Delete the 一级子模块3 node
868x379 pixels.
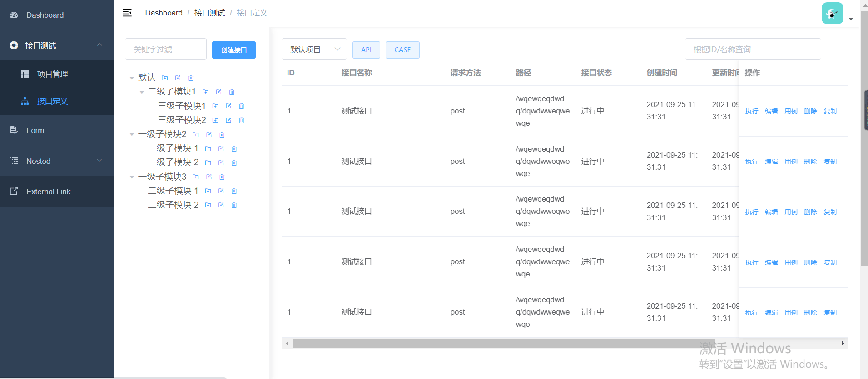click(222, 177)
